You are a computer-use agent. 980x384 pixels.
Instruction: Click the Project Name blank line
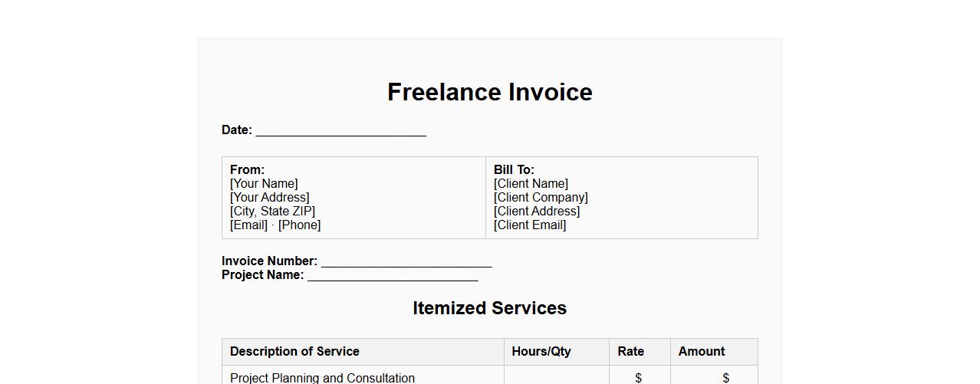pyautogui.click(x=393, y=275)
